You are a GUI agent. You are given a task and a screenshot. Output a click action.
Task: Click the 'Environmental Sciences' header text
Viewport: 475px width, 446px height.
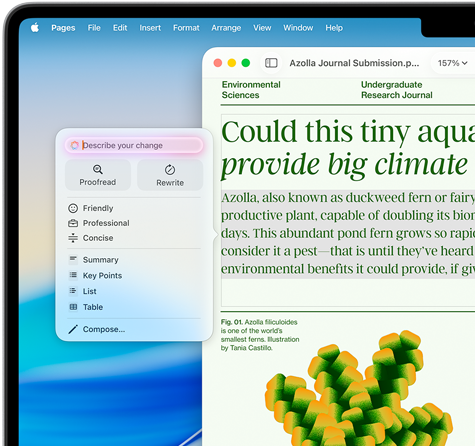click(x=251, y=90)
